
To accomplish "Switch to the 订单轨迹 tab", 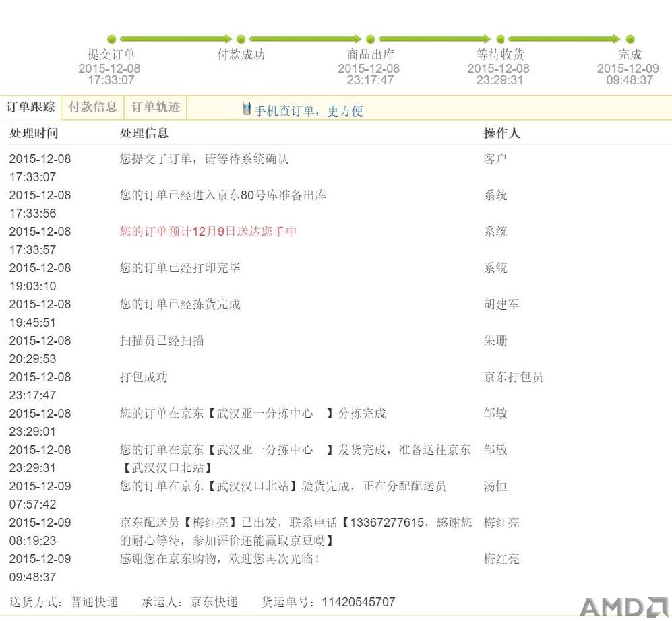I will coord(156,107).
